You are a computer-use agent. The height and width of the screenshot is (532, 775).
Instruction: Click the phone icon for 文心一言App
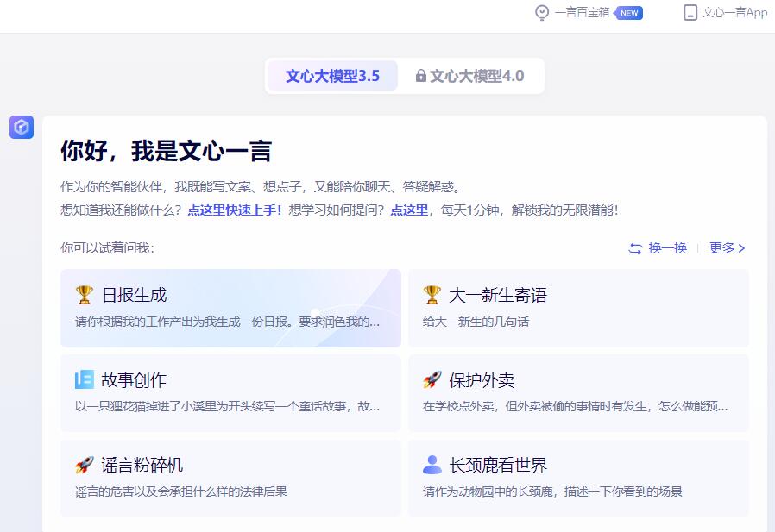[690, 13]
